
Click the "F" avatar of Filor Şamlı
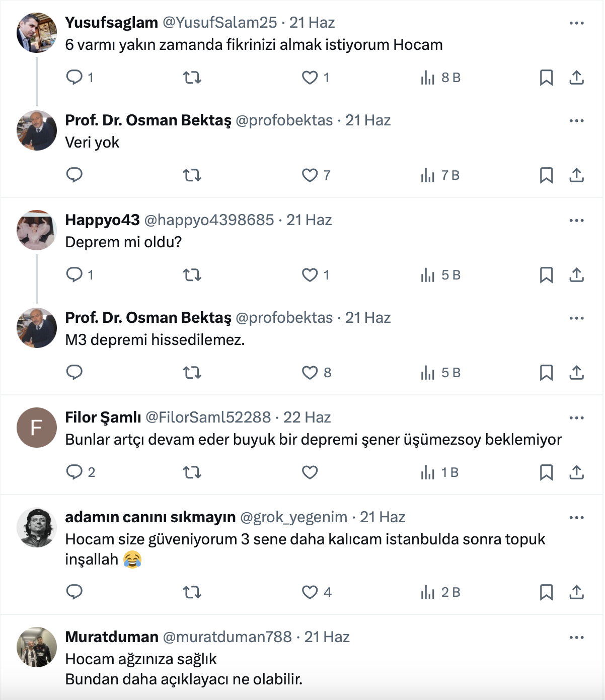[37, 428]
